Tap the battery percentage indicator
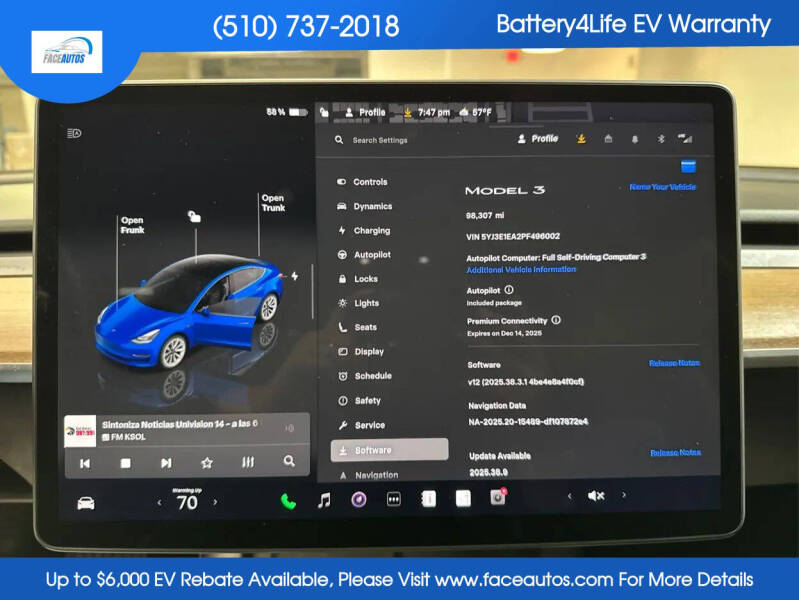Screen dimensions: 799x600 click(x=287, y=112)
